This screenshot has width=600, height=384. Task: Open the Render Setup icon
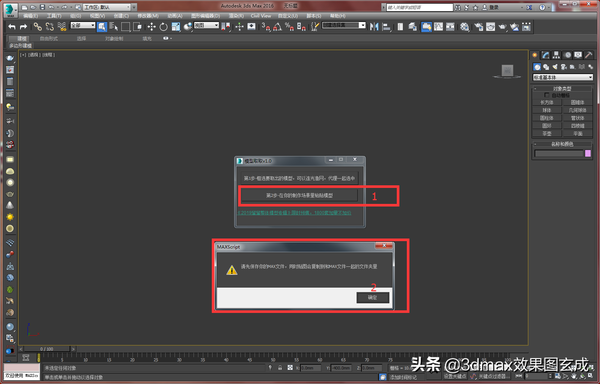(479, 27)
